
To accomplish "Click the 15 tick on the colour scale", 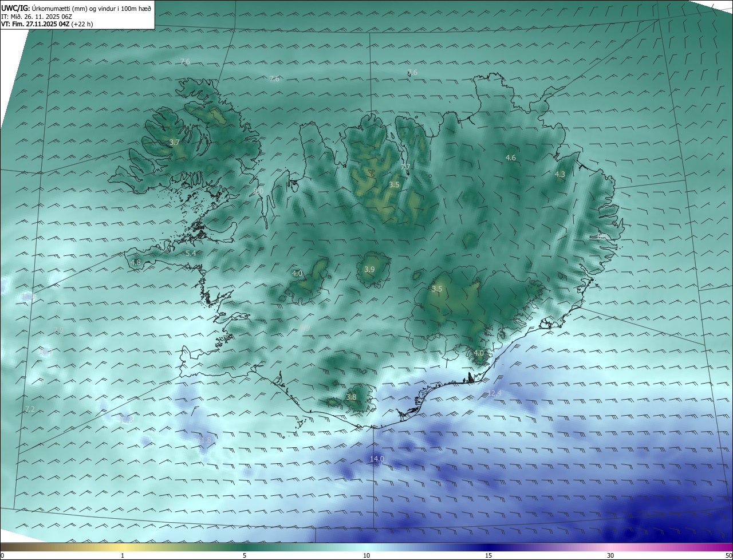I will tap(488, 555).
